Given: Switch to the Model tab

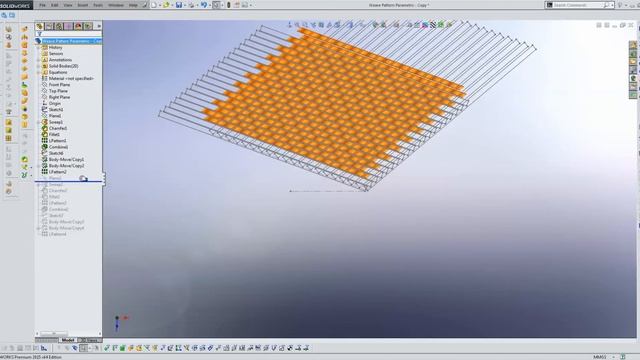Looking at the screenshot, I should coord(68,340).
